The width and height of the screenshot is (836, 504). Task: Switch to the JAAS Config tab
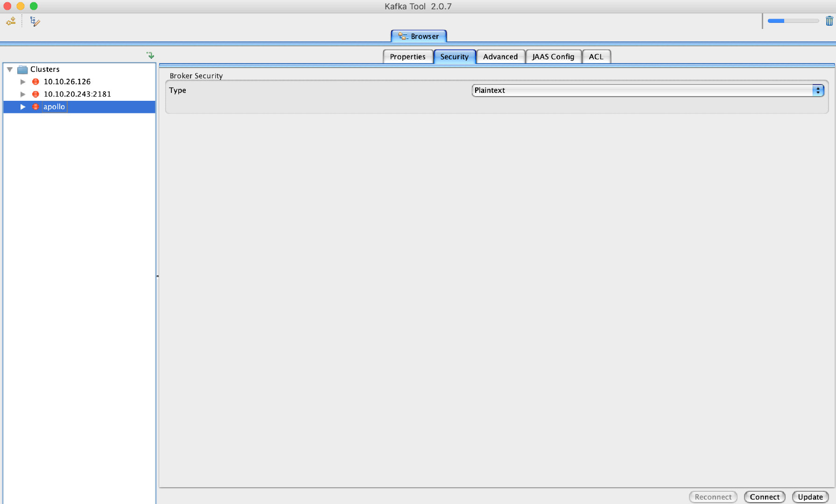(x=553, y=56)
